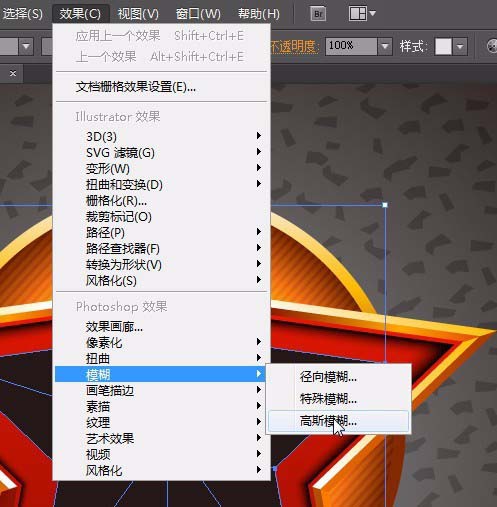Expand the 像素化 submenu
The image size is (497, 507).
(x=161, y=342)
